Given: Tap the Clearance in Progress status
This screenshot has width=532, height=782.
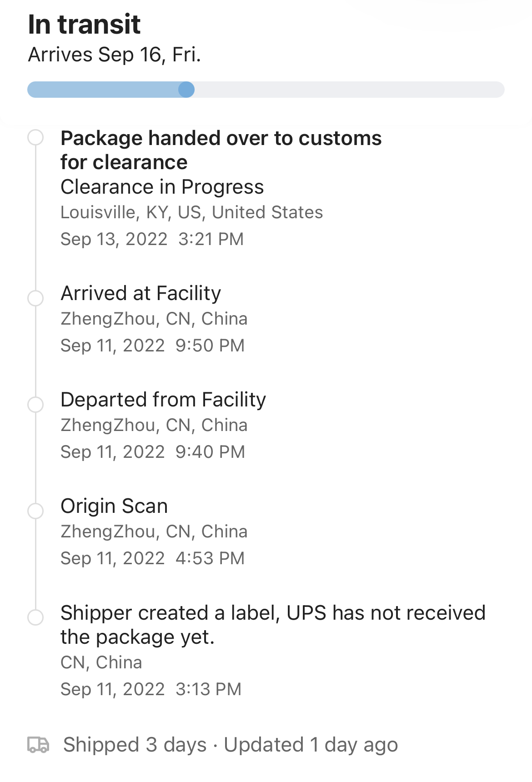Looking at the screenshot, I should pyautogui.click(x=162, y=187).
